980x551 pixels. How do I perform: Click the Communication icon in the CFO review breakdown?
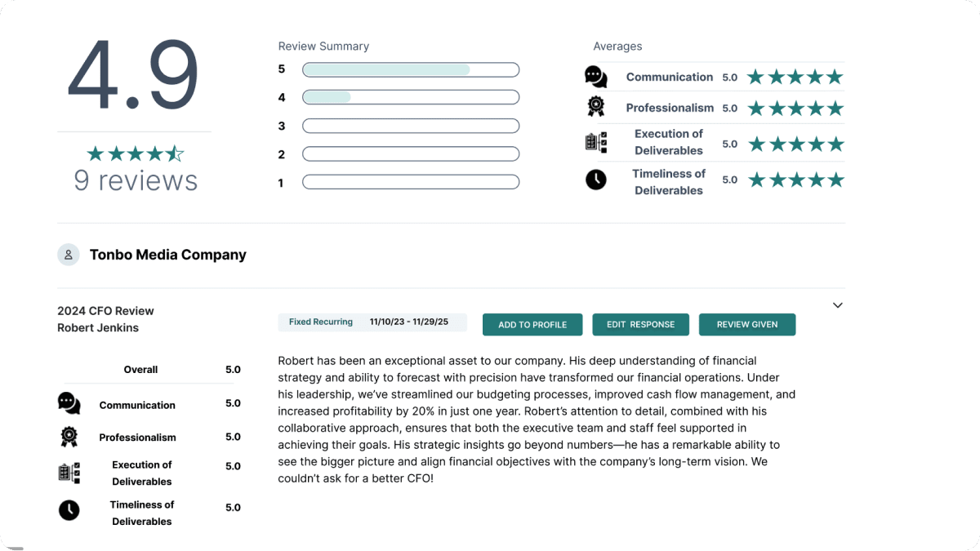point(69,402)
